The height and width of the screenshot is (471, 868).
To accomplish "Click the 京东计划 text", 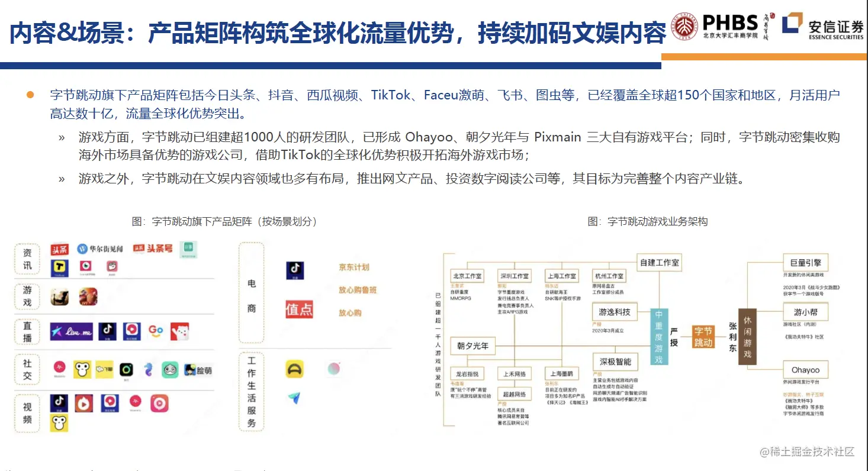I will tap(354, 267).
